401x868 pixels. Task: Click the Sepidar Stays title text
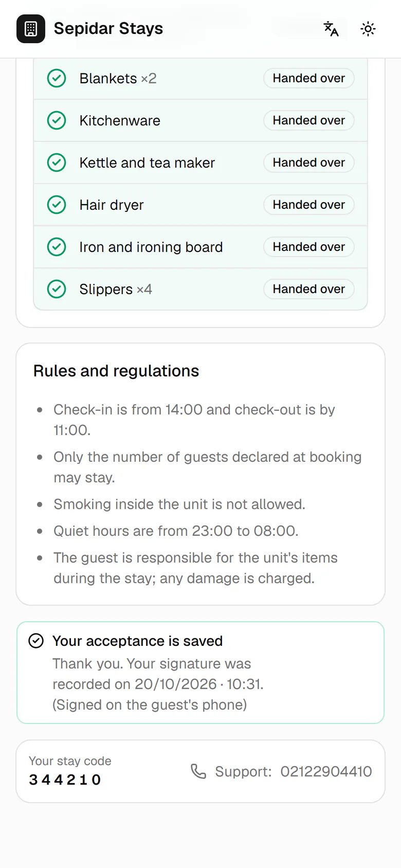(x=108, y=28)
